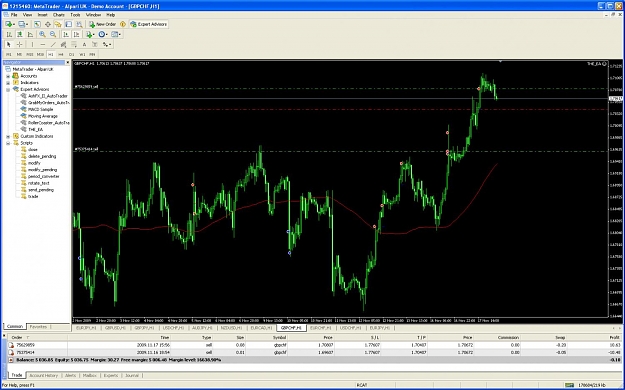The height and width of the screenshot is (390, 625).
Task: Switch timeframe to M5
Action: [x=19, y=54]
